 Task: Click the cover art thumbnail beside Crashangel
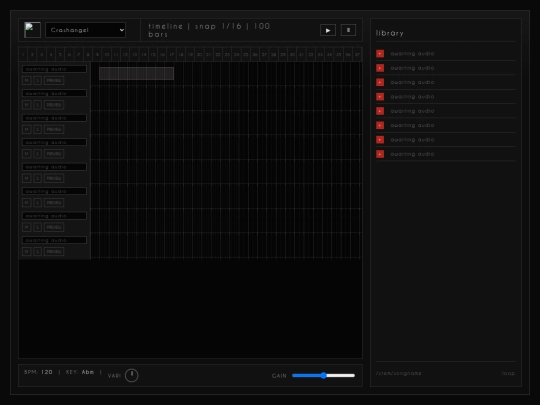pyautogui.click(x=32, y=30)
